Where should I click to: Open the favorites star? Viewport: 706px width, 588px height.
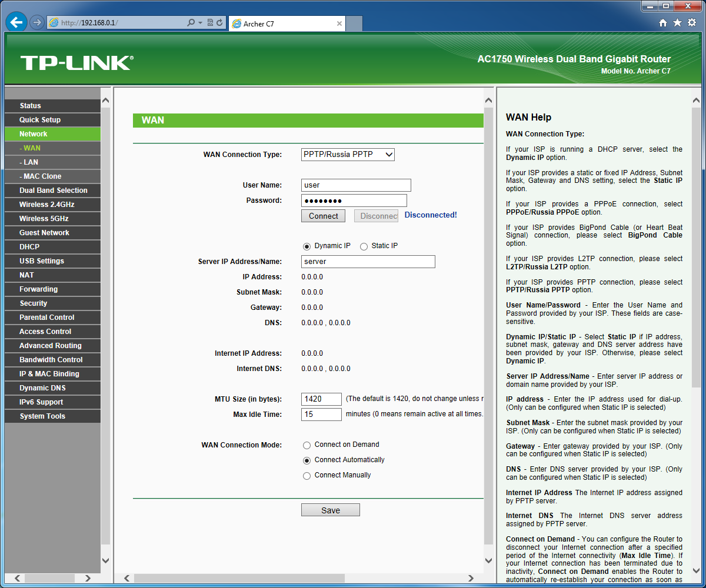tap(677, 23)
